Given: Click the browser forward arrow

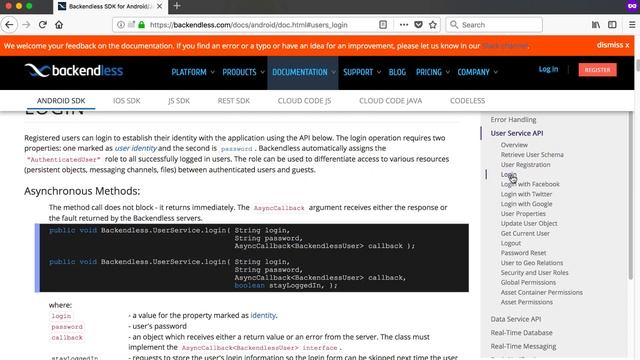Looking at the screenshot, I should pyautogui.click(x=27, y=24).
